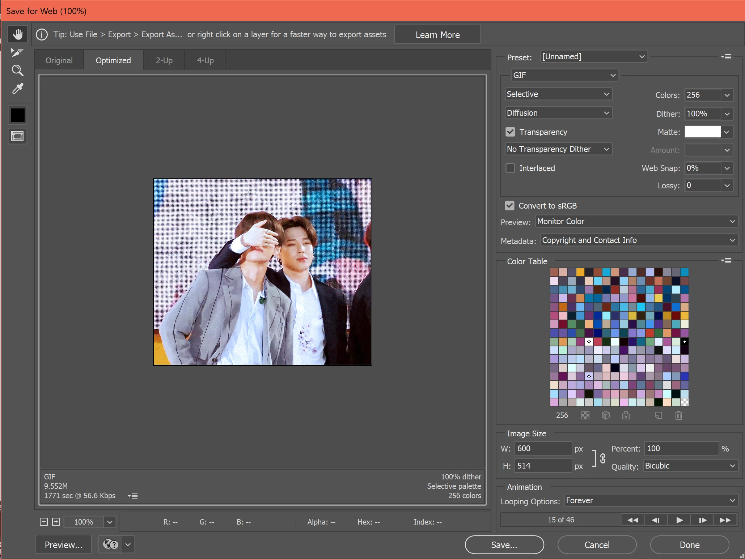Select the Eyedropper tool
This screenshot has width=745, height=560.
[17, 89]
